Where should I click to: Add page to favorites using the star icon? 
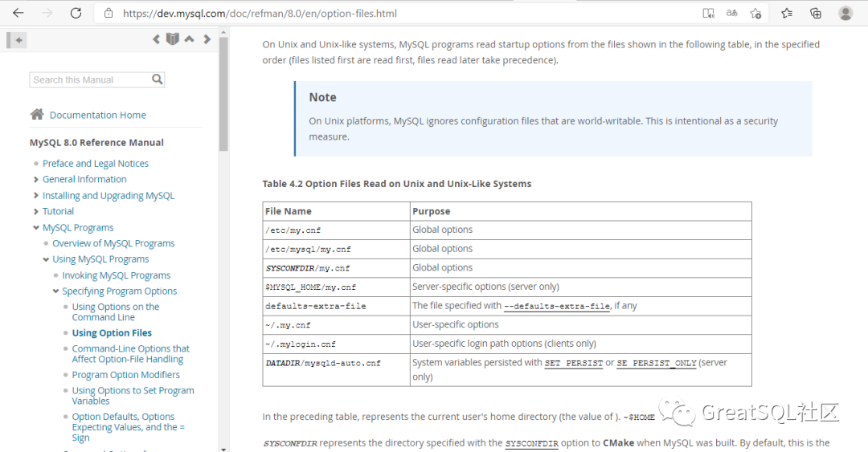(755, 14)
